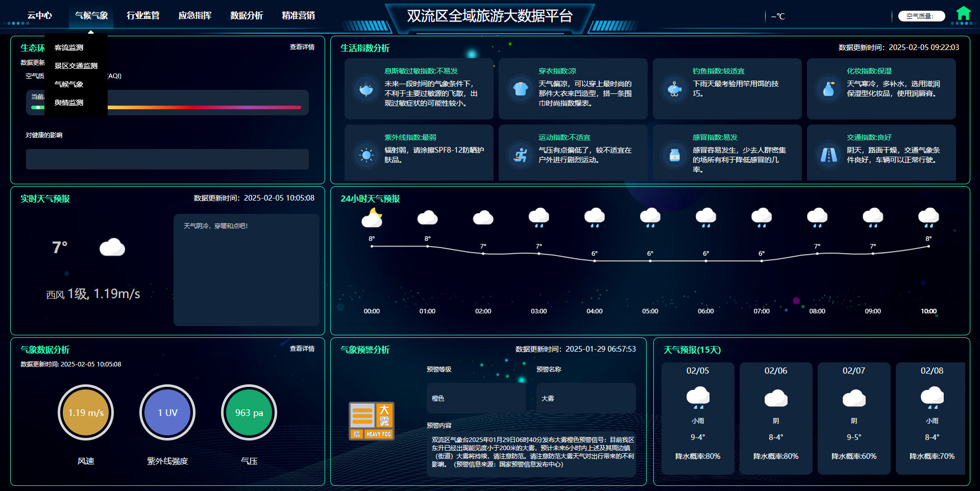The image size is (980, 491).
Task: Open the 气候气象 dropdown menu
Action: coord(91,15)
